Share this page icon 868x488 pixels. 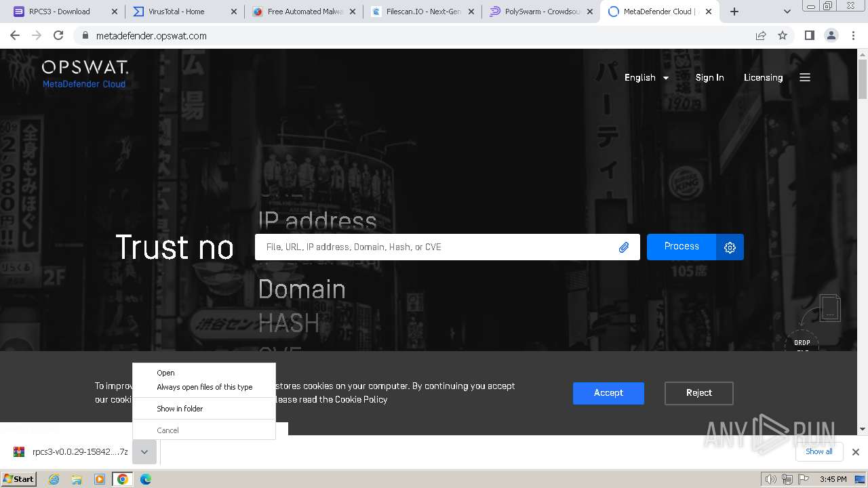coord(761,36)
